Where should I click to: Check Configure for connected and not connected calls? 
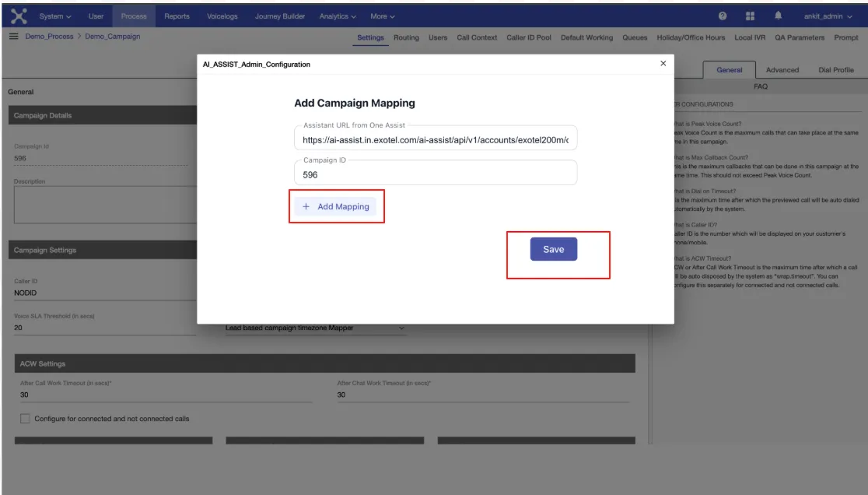coord(25,419)
